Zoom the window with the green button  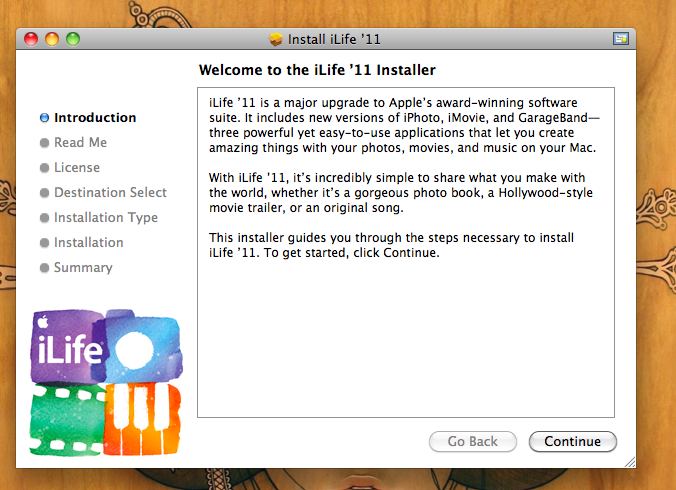73,39
